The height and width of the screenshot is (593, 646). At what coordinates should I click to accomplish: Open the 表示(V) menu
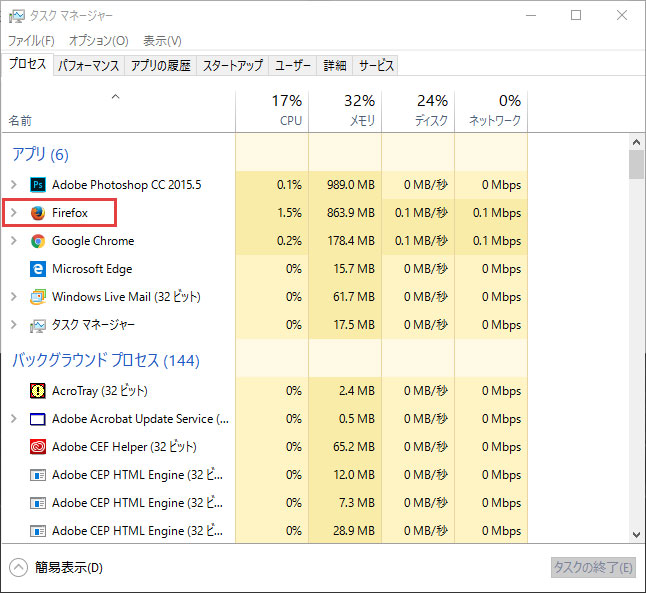click(162, 41)
